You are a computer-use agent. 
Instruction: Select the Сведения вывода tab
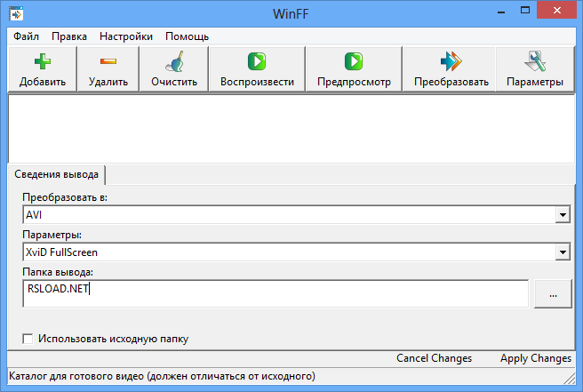click(x=56, y=174)
